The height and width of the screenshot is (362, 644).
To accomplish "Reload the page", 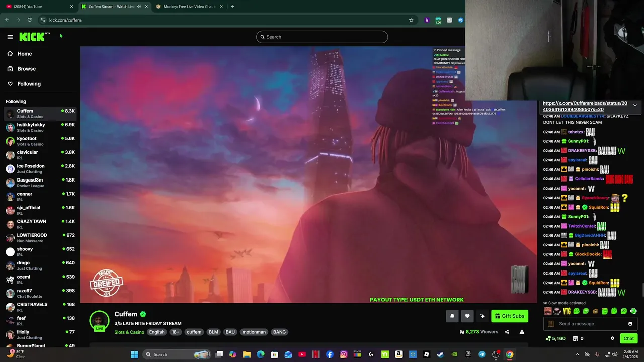I will pos(29,20).
